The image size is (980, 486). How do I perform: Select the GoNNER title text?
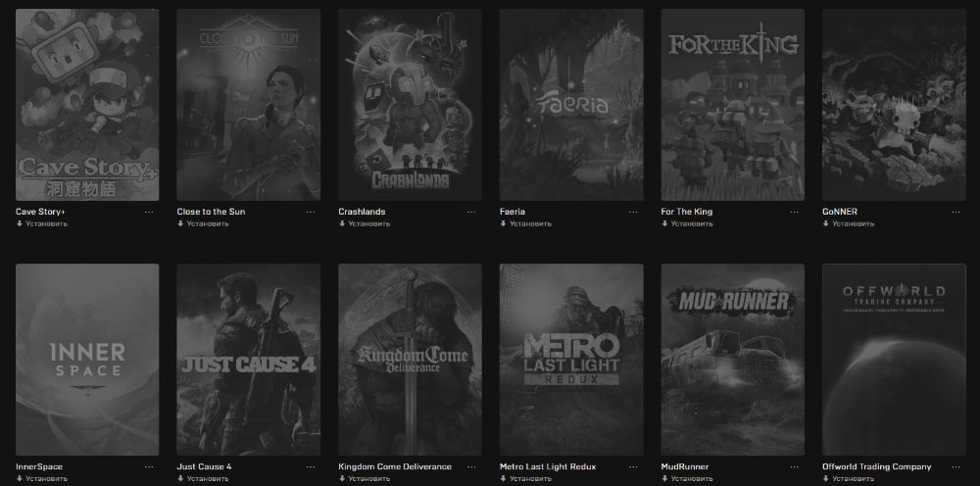[840, 212]
